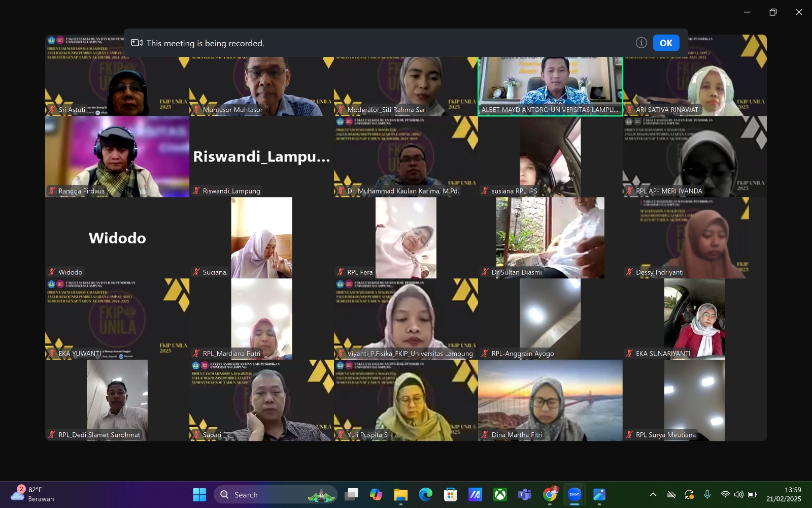The image size is (812, 508).
Task: Open Task View on the taskbar
Action: (x=351, y=494)
